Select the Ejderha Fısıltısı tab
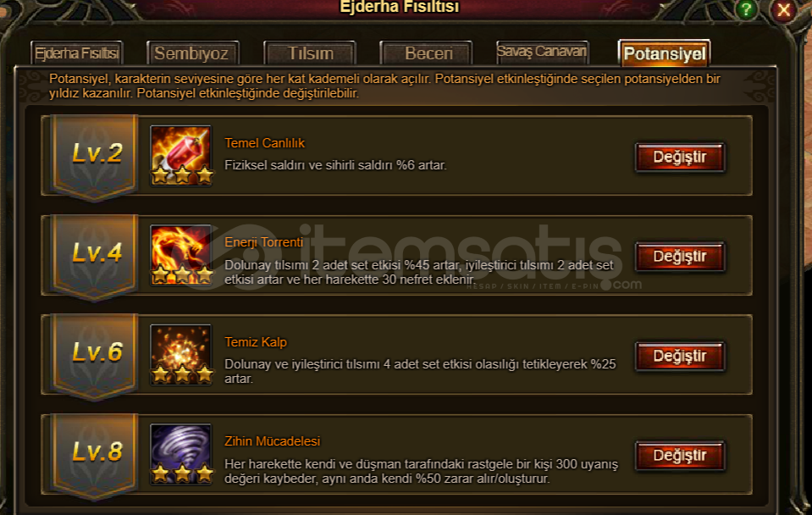Image resolution: width=812 pixels, height=515 pixels. (x=77, y=53)
